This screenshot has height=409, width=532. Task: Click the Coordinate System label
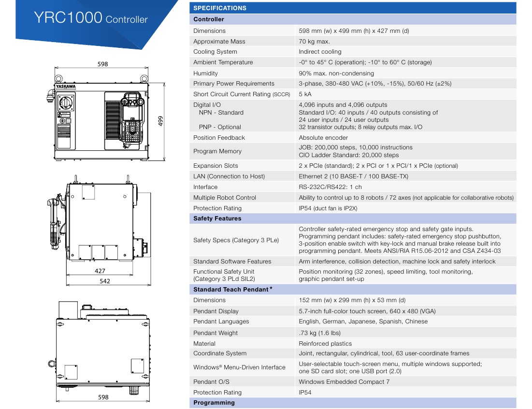(x=220, y=353)
